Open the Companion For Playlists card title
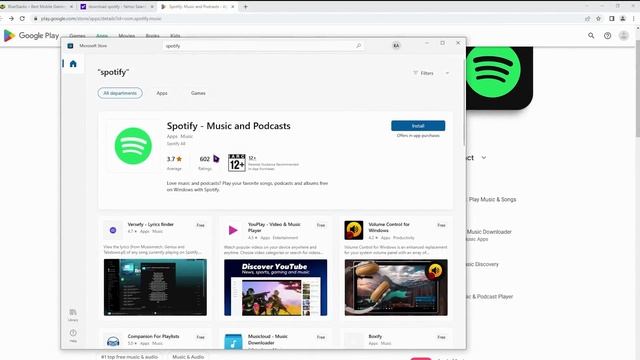640x360 pixels. pyautogui.click(x=153, y=336)
